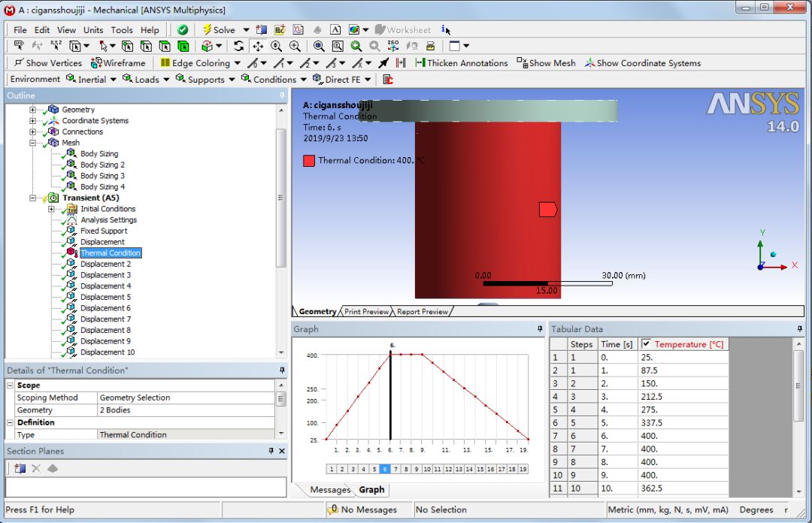Screen dimensions: 812x523
Task: Click red Thermal Condition legend swatch
Action: (x=309, y=161)
